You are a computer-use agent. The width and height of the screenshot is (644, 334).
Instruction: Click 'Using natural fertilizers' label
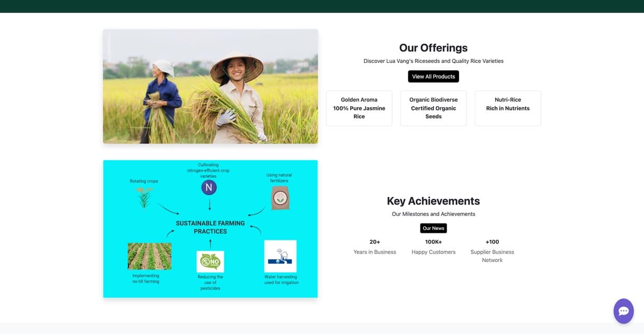click(x=279, y=178)
